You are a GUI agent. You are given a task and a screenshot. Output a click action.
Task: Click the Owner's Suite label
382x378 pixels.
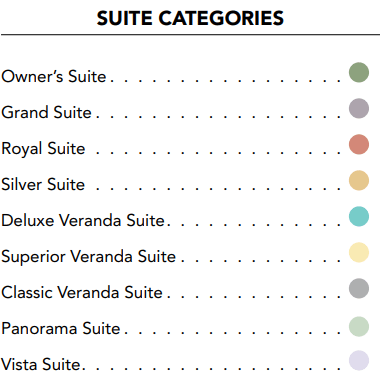[54, 76]
